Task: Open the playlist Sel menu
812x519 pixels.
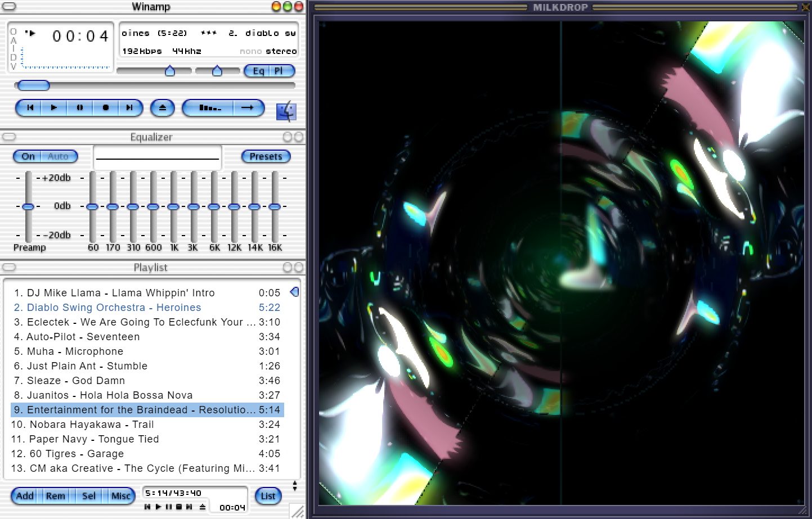Action: (89, 495)
